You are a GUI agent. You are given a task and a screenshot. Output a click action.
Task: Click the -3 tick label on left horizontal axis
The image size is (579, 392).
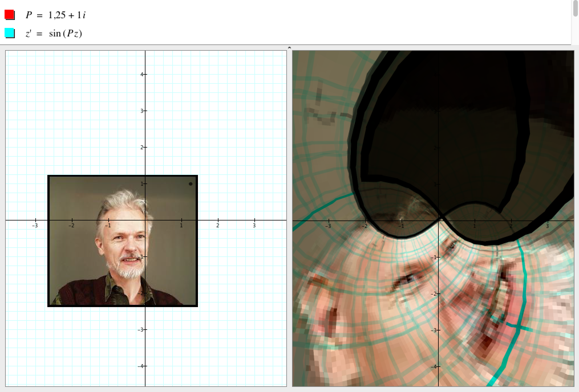(x=35, y=226)
